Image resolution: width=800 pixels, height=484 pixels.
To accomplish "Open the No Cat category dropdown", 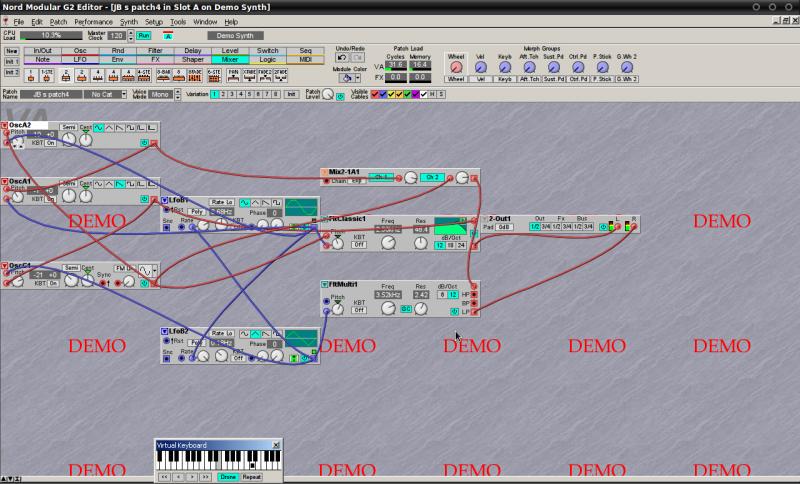I will click(x=123, y=94).
